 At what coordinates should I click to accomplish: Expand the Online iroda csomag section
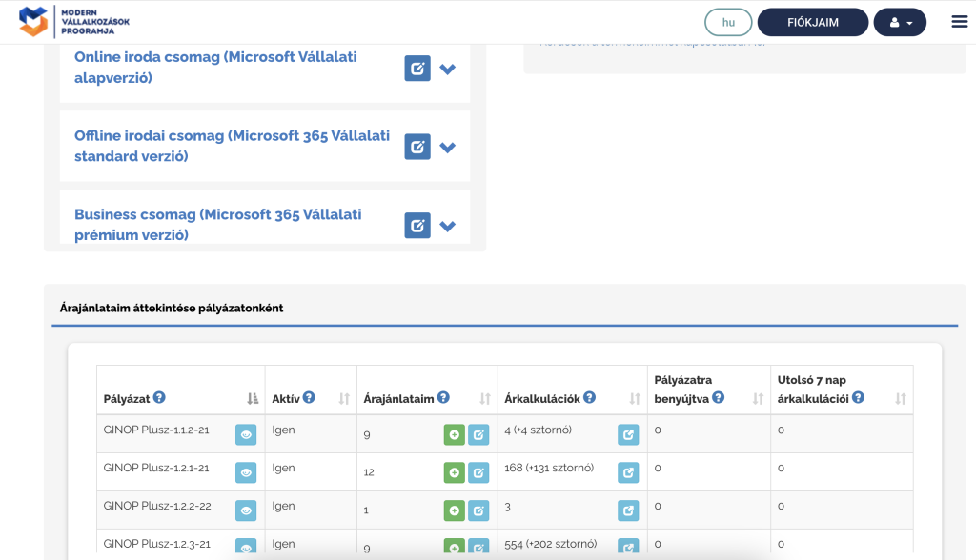(447, 68)
